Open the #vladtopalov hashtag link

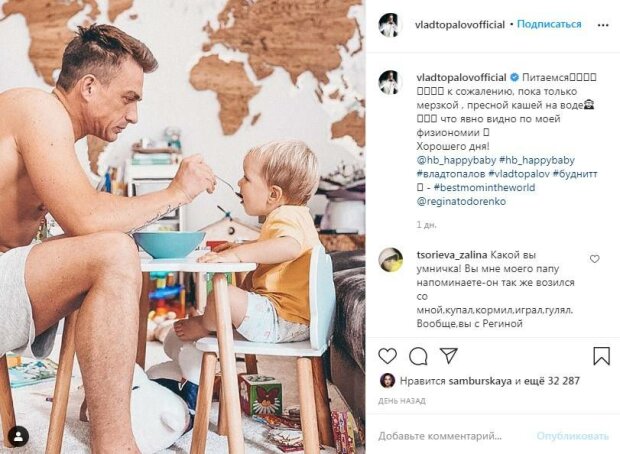[519, 174]
